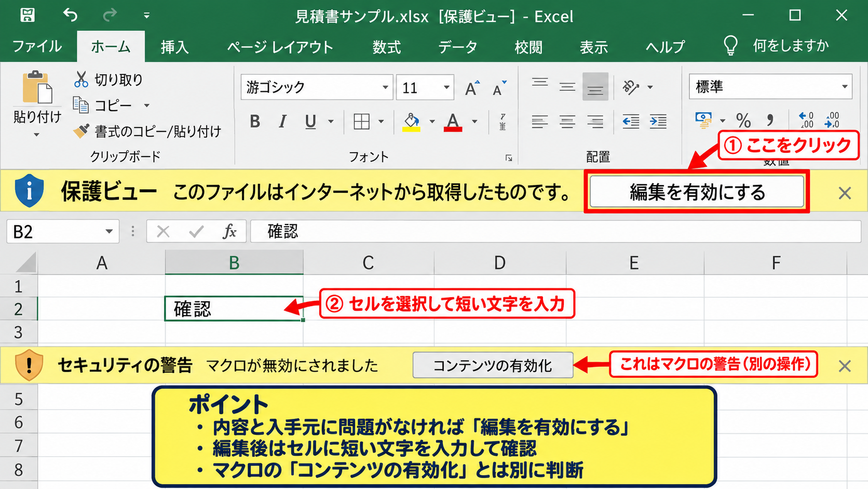868x489 pixels.
Task: Close the セキュリティの警告 bar
Action: click(845, 366)
